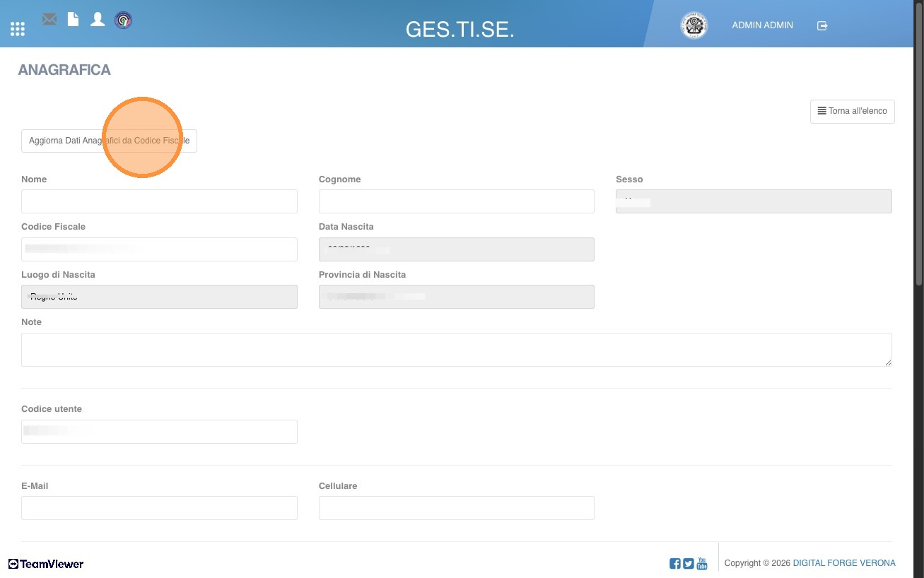Click the round spiral logo icon
Screen dimensions: 924x578
coord(124,20)
